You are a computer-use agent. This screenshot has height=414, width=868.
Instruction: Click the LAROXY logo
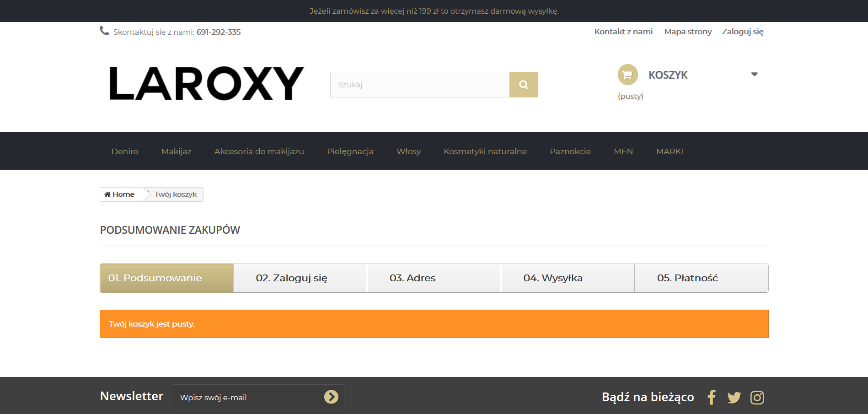tap(207, 84)
